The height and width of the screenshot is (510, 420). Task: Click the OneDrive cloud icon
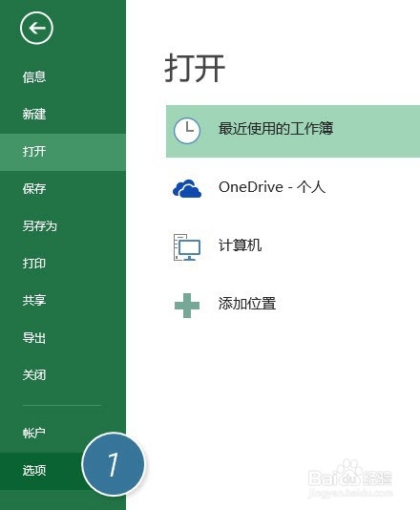coord(187,189)
